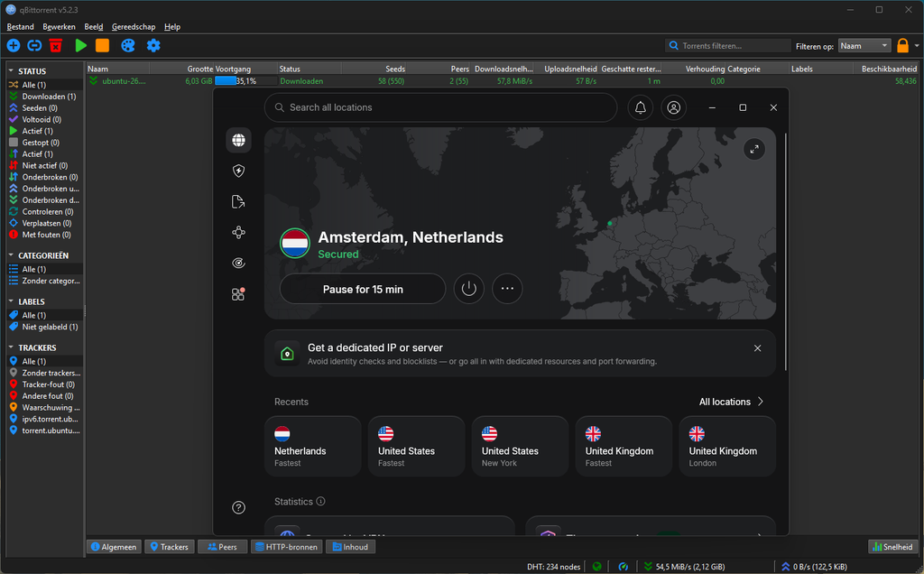The image size is (924, 574).
Task: Click the Statistics info icon
Action: click(x=320, y=501)
